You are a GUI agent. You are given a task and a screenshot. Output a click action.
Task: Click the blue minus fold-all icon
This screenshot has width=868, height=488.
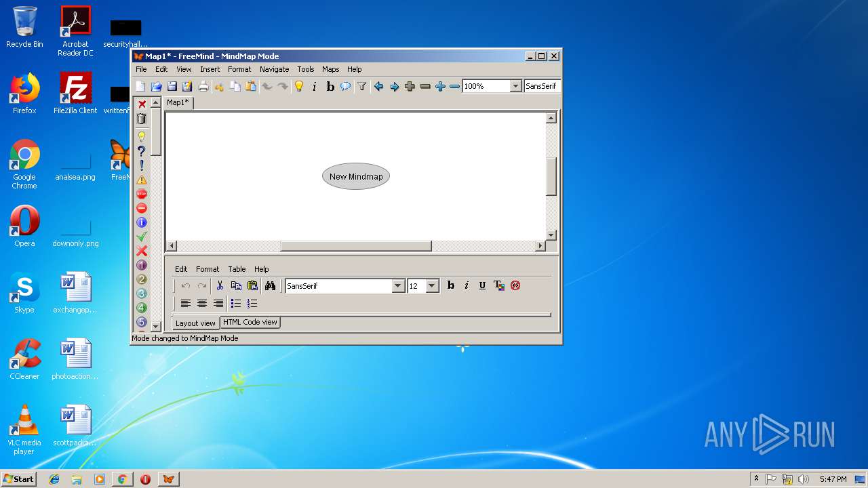(454, 86)
